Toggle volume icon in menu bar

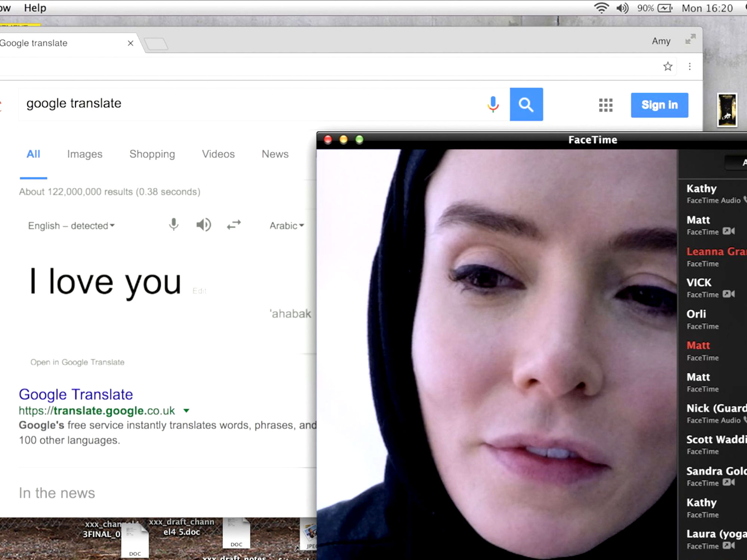click(x=622, y=8)
